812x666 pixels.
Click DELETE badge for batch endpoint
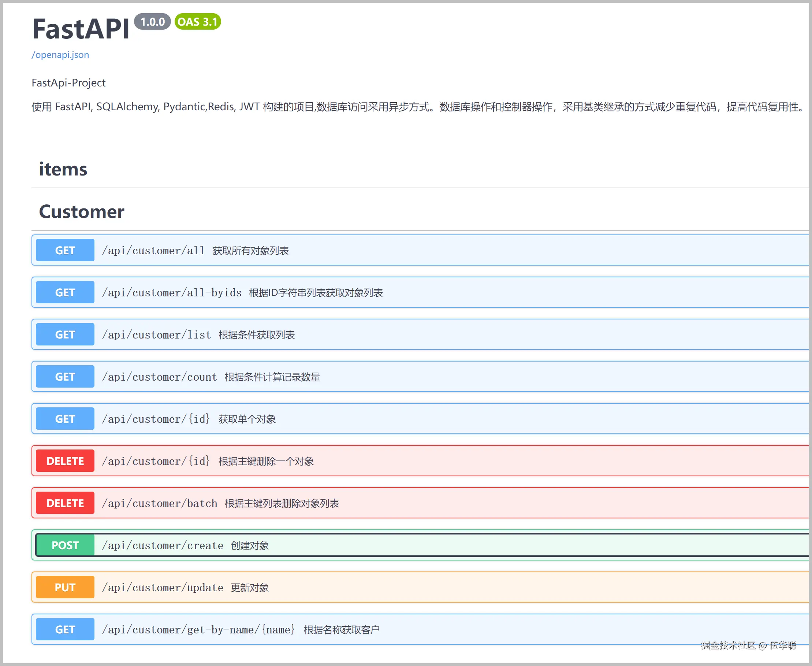[65, 503]
